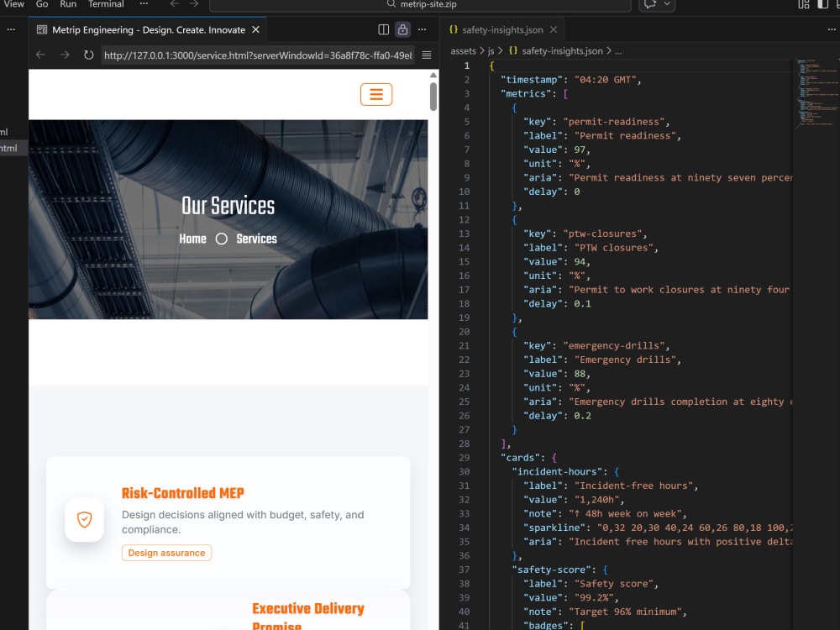Switch to the safety-insights.json tab

pos(502,30)
